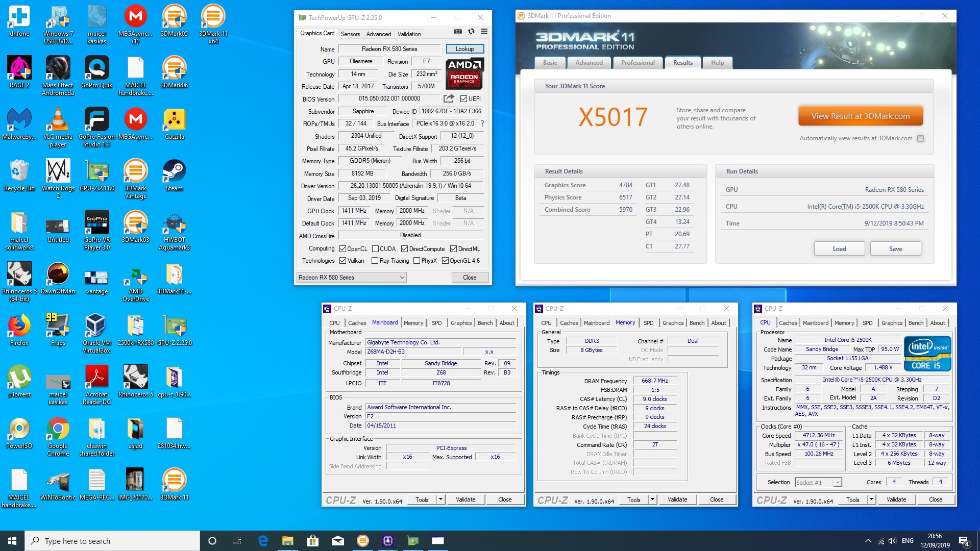This screenshot has height=551, width=980.
Task: Open Tools dropdown arrow in CPU-Z Memory window
Action: tap(652, 499)
